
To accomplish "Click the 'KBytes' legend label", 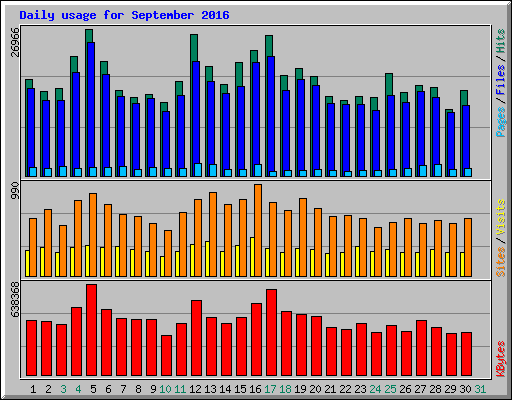I will pyautogui.click(x=500, y=359).
